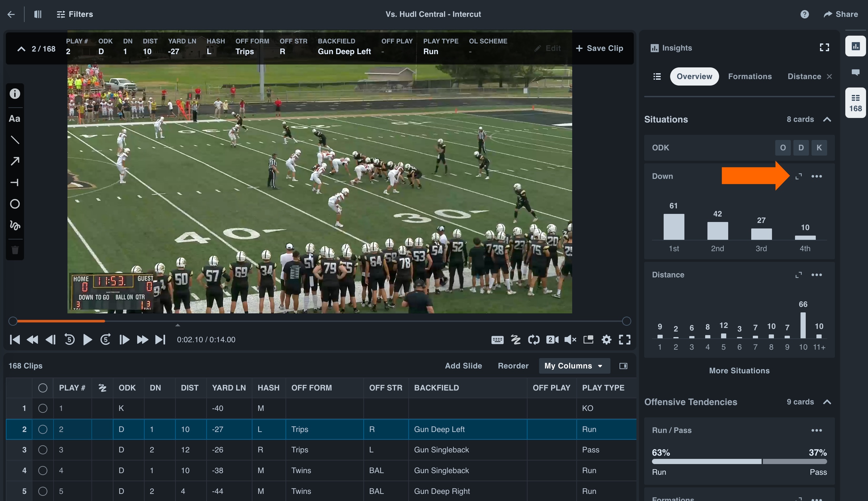Image resolution: width=868 pixels, height=501 pixels.
Task: Select the arrow drawing tool
Action: point(15,161)
